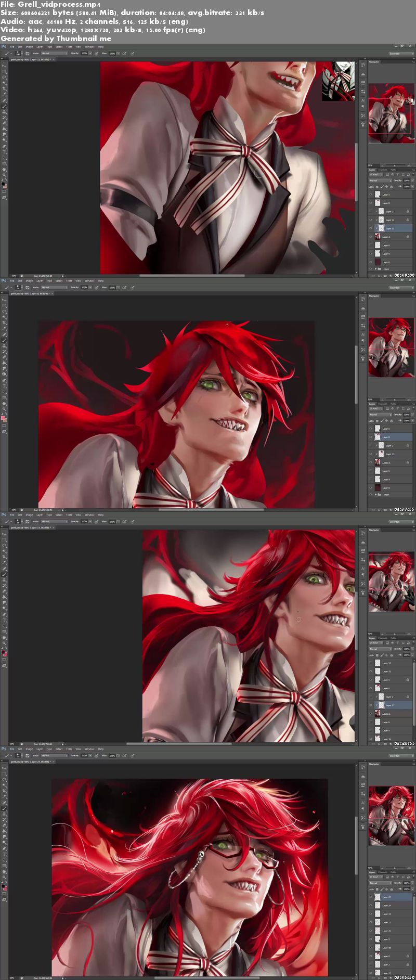Viewport: 416px width, 980px height.
Task: Open the Filter menu in the 02:26:55 frame
Action: tap(69, 515)
